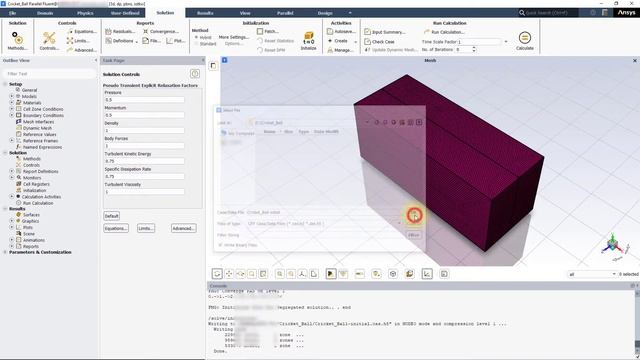
Task: Click the Equations... button in task page
Action: pos(116,228)
